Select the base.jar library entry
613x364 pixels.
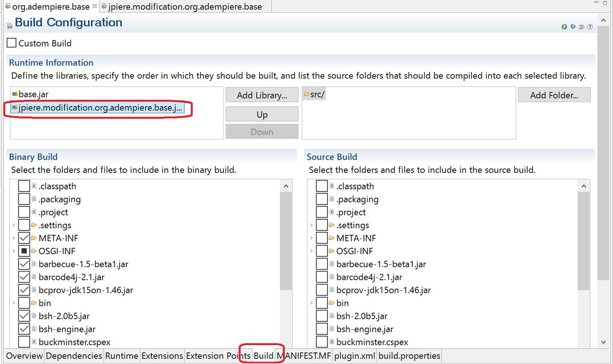(x=33, y=94)
